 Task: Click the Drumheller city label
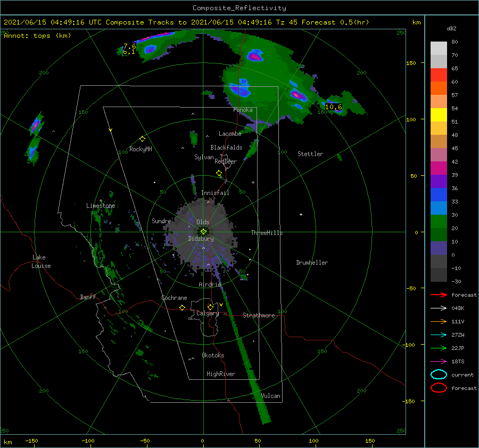pos(312,263)
